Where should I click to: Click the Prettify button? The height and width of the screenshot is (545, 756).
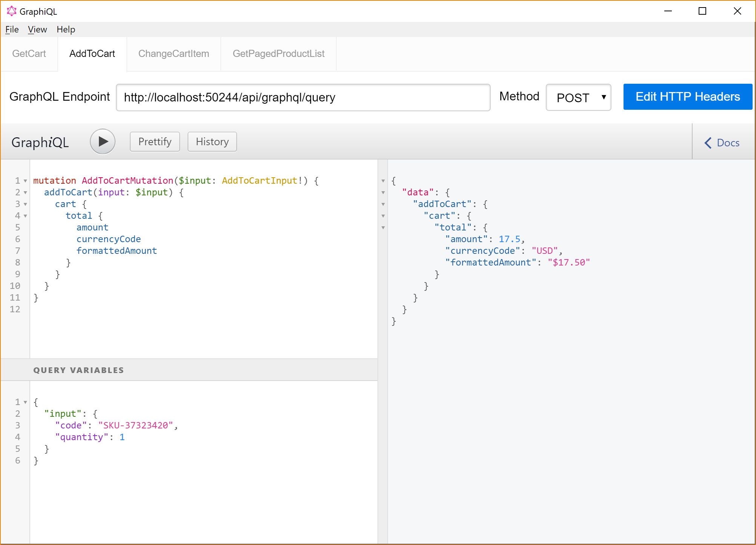[x=155, y=142]
